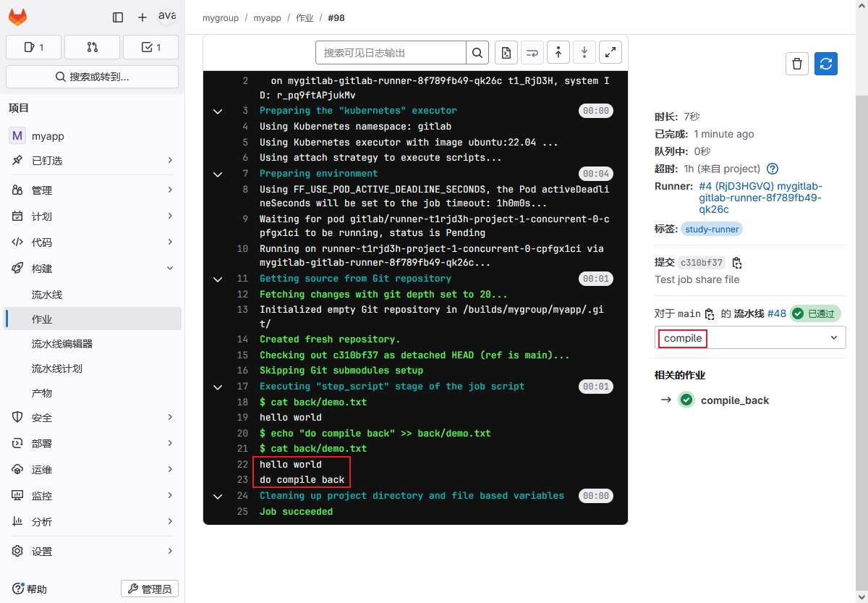Enter fullscreen log view
The width and height of the screenshot is (868, 603).
click(611, 53)
